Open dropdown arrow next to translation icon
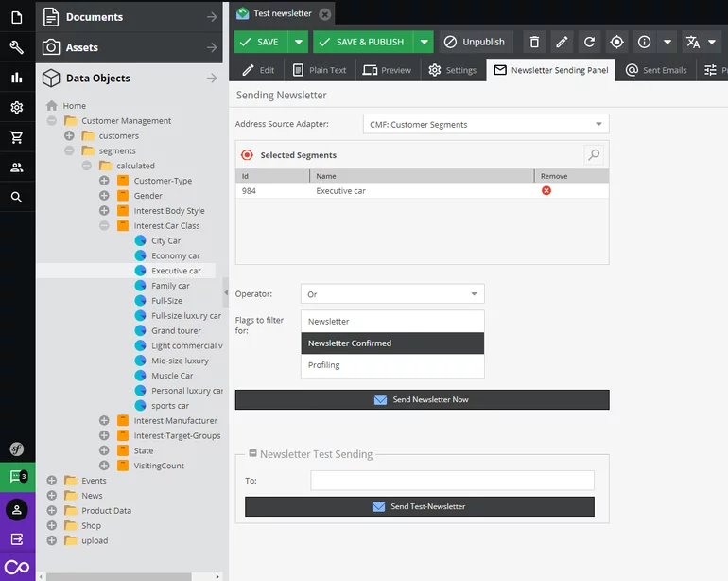 (x=712, y=42)
